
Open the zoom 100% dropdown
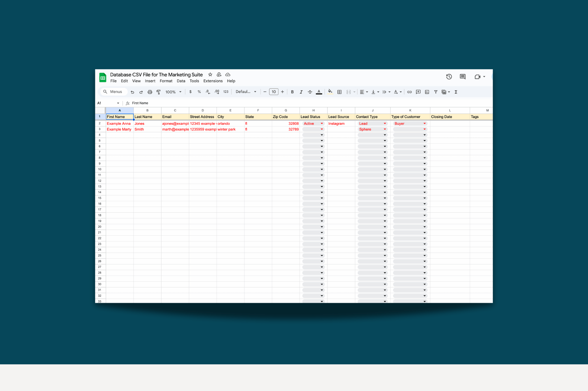173,92
